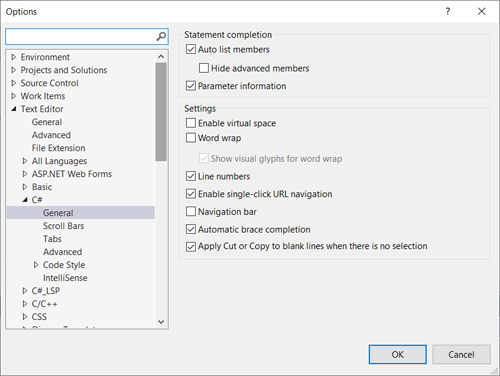Toggle Line numbers checkbox
Image resolution: width=500 pixels, height=376 pixels.
click(191, 176)
